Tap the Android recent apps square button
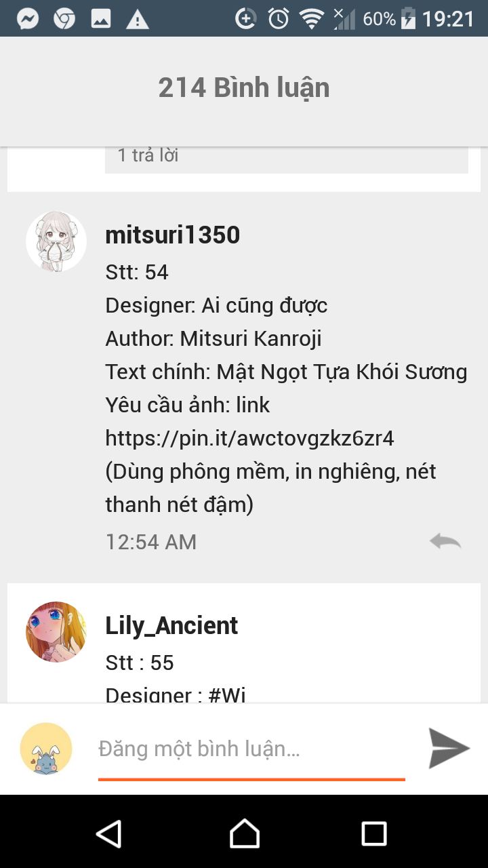 (374, 833)
